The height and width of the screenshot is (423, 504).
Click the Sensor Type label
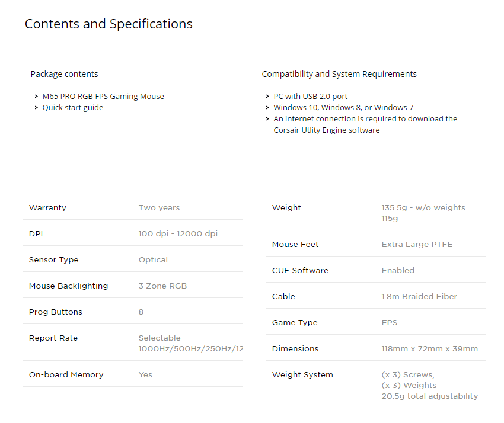(x=53, y=260)
